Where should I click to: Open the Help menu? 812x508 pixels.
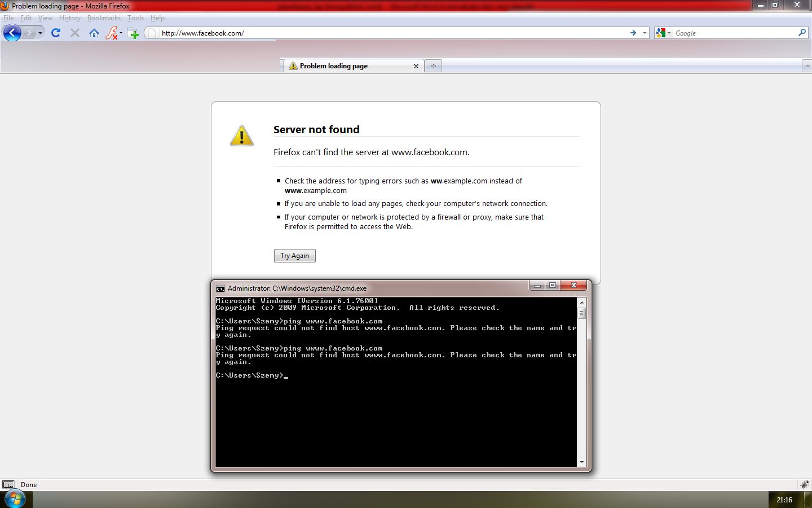pyautogui.click(x=157, y=18)
